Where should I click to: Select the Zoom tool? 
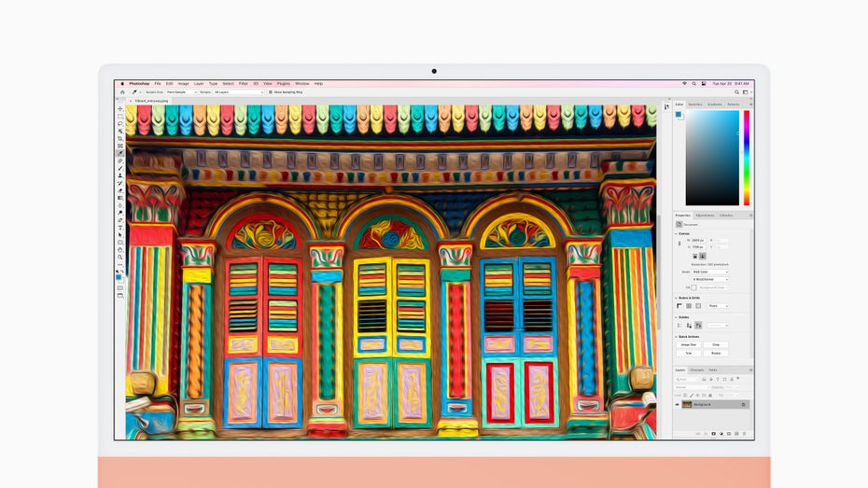coord(120,257)
